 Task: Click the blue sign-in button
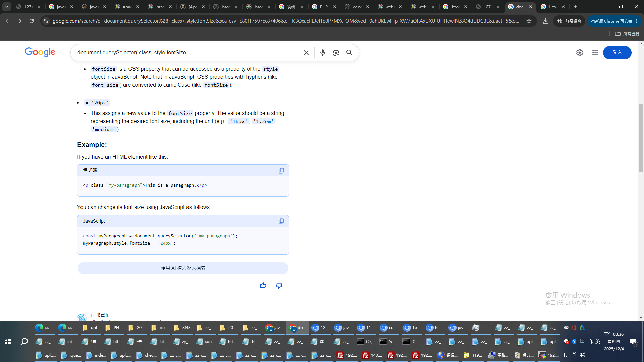tap(617, 53)
